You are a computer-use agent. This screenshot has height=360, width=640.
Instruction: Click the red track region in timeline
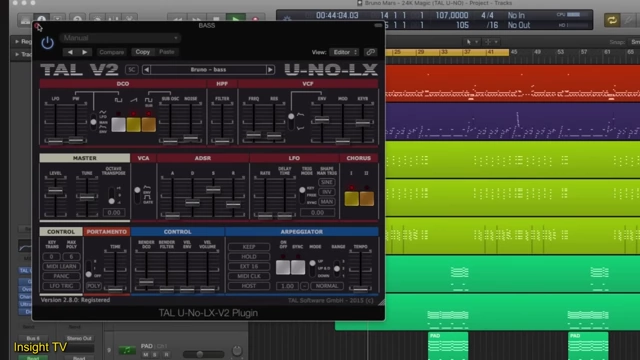(513, 83)
